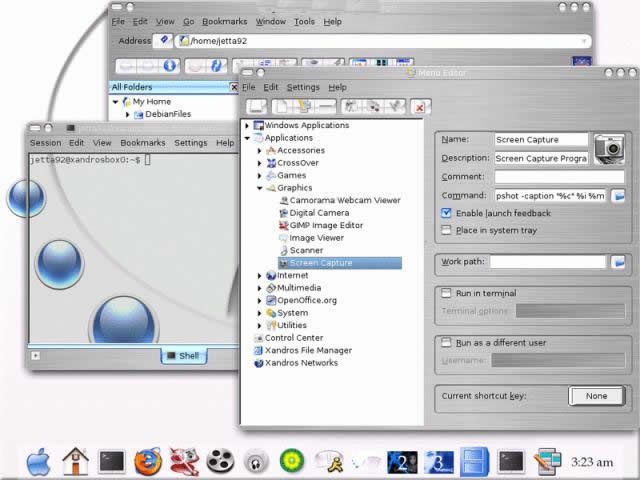Browse for command using folder icon beside Command
Viewport: 640px width, 480px height.
click(618, 196)
